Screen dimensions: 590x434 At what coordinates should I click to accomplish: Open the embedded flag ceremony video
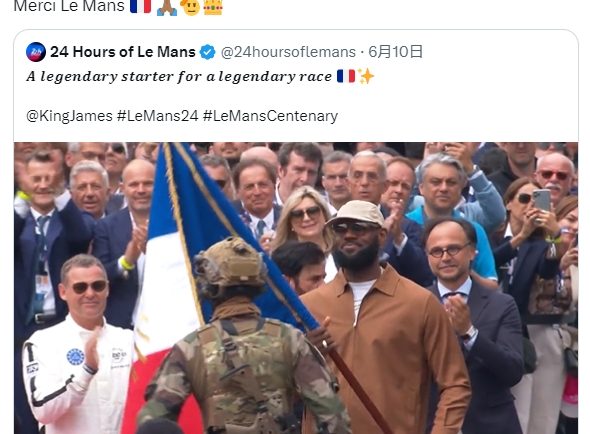point(296,288)
